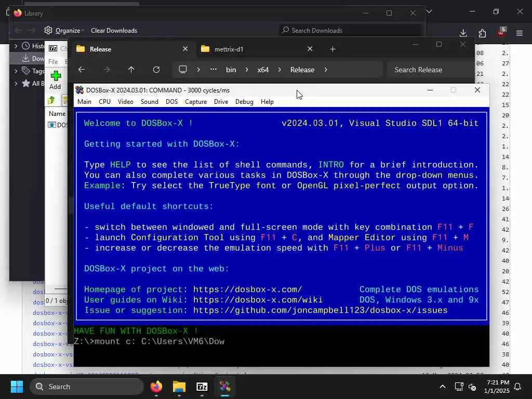Open the Windows Start menu
532x399 pixels.
[x=17, y=387]
